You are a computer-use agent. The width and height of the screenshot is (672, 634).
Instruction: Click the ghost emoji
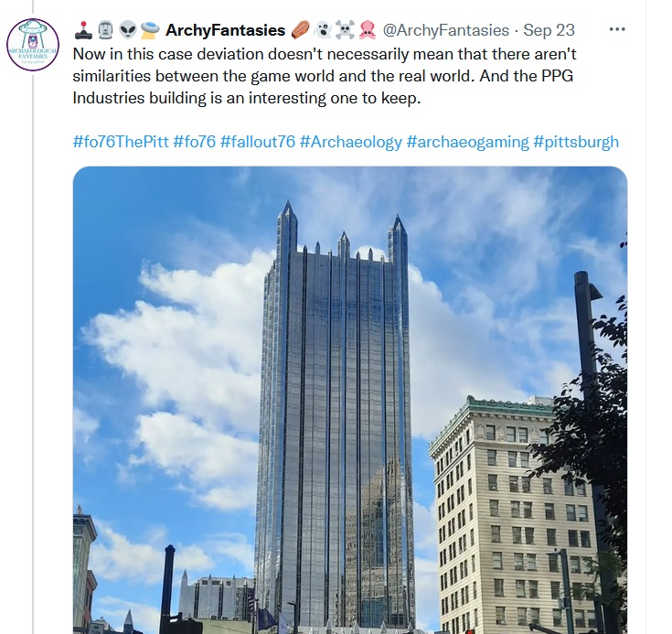click(x=323, y=29)
